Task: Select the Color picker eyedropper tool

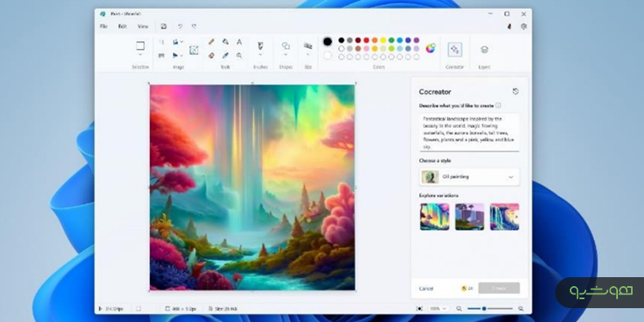Action: (225, 55)
